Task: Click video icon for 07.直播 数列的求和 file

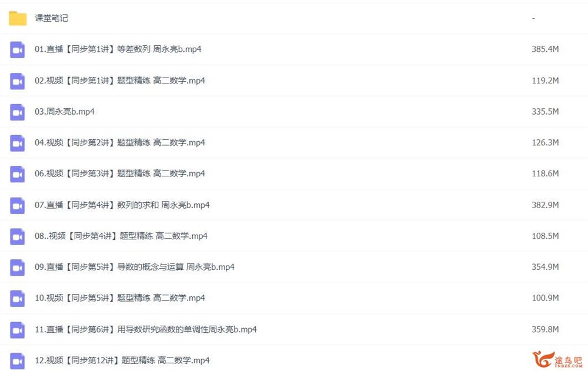Action: click(x=17, y=206)
